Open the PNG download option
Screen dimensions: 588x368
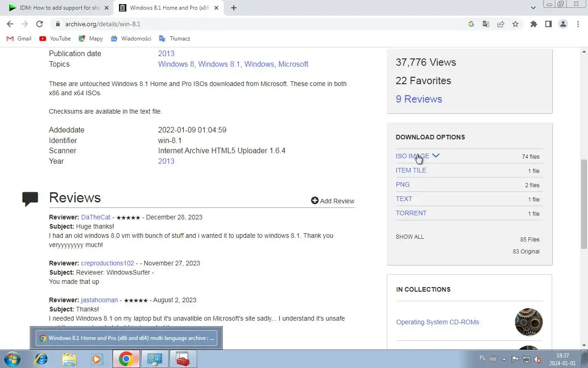pyautogui.click(x=403, y=184)
